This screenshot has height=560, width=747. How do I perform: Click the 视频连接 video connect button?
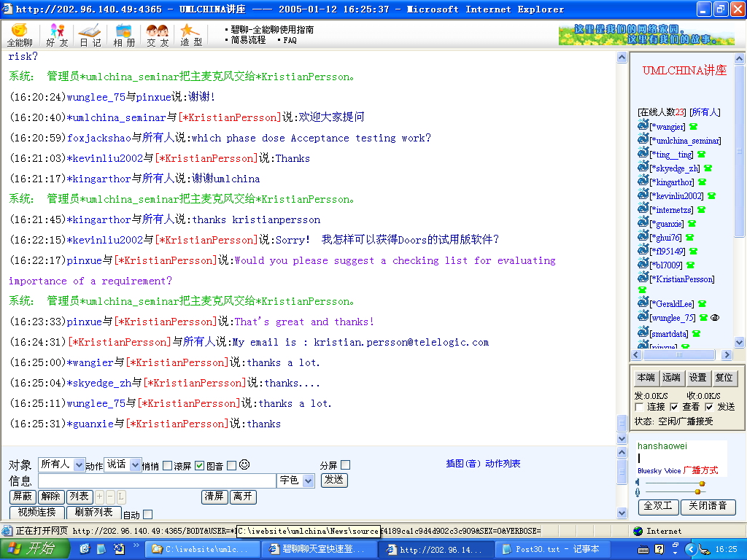pos(36,513)
